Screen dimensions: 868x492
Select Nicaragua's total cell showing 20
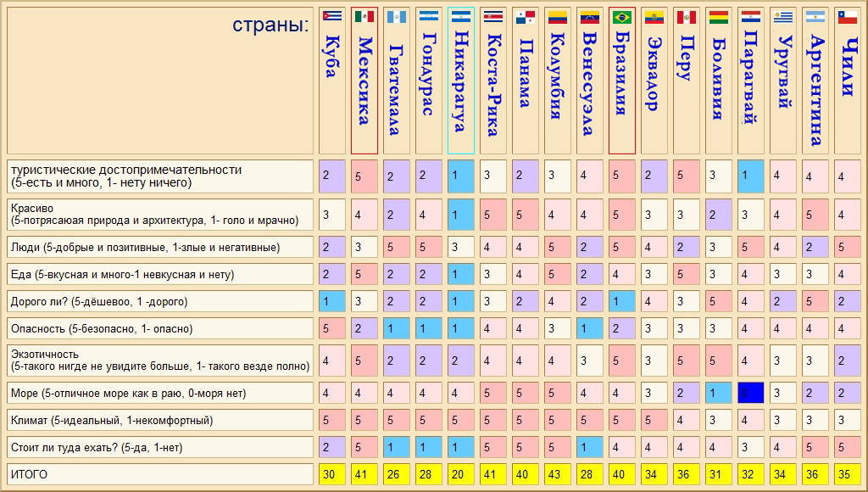click(460, 474)
